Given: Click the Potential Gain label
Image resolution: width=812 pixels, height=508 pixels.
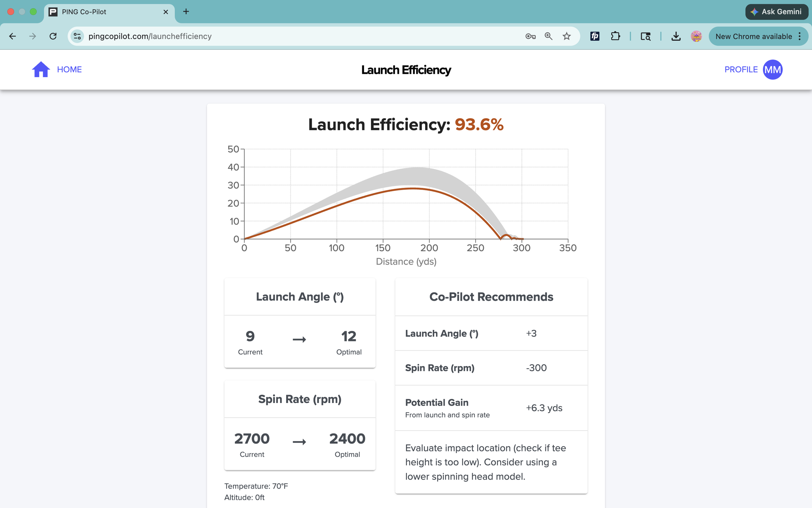Looking at the screenshot, I should coord(437,402).
